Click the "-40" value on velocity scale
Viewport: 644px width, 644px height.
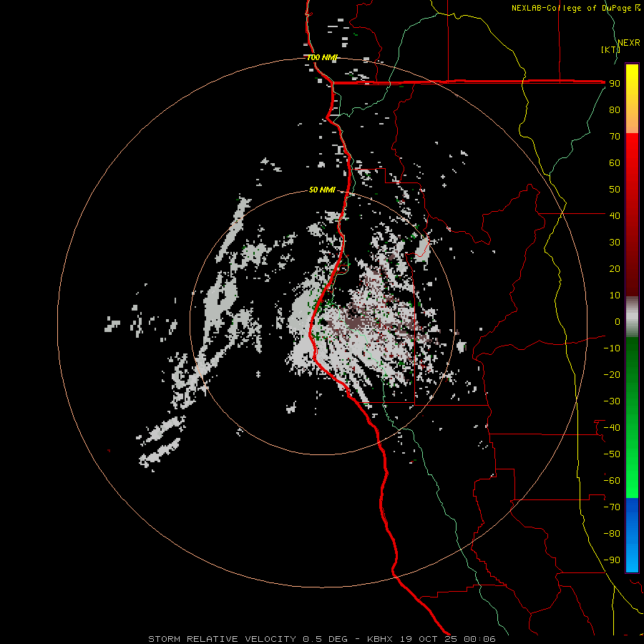(612, 428)
